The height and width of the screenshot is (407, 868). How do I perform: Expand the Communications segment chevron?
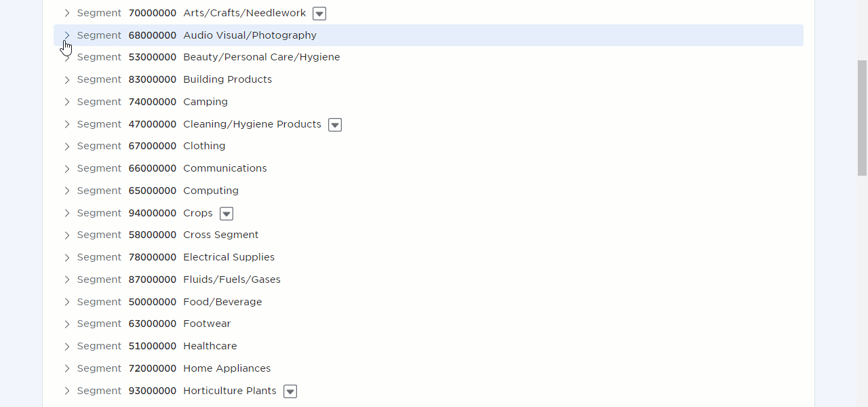pyautogui.click(x=66, y=168)
